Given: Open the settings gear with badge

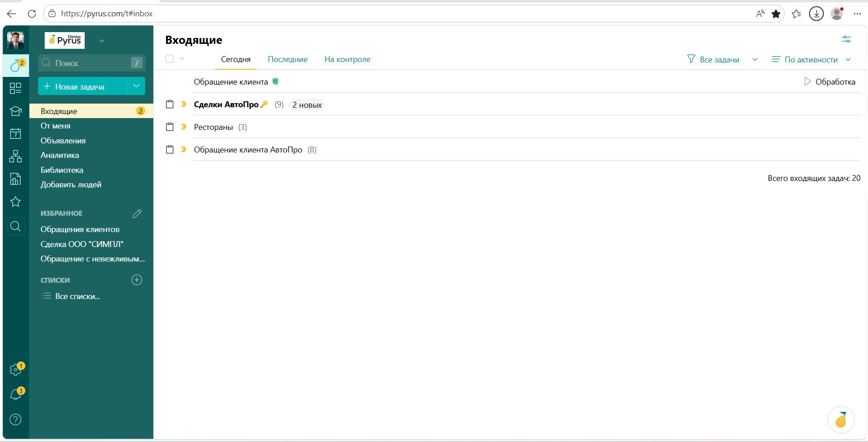Looking at the screenshot, I should [x=16, y=370].
